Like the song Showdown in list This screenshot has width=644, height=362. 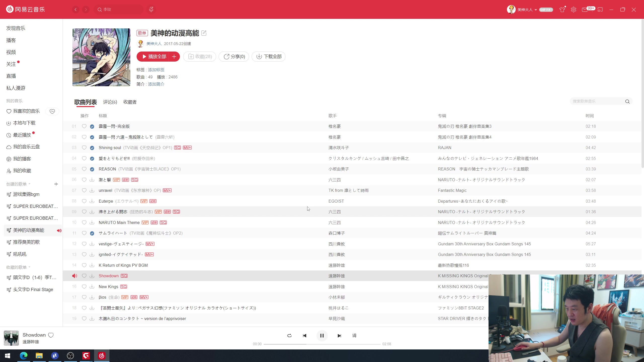tap(84, 276)
